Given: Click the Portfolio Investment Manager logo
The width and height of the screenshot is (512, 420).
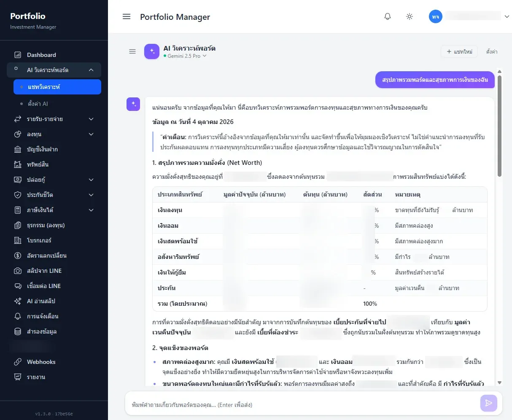Looking at the screenshot, I should [33, 20].
